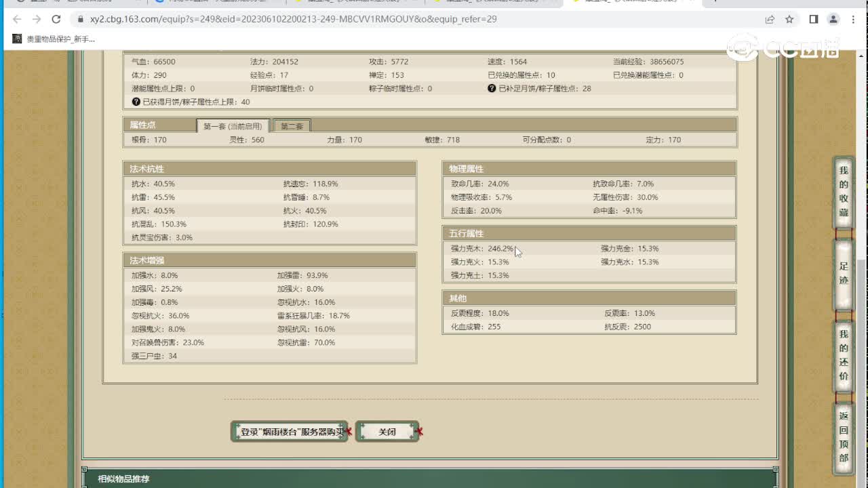Reload the current page
The image size is (868, 488).
coord(56,20)
